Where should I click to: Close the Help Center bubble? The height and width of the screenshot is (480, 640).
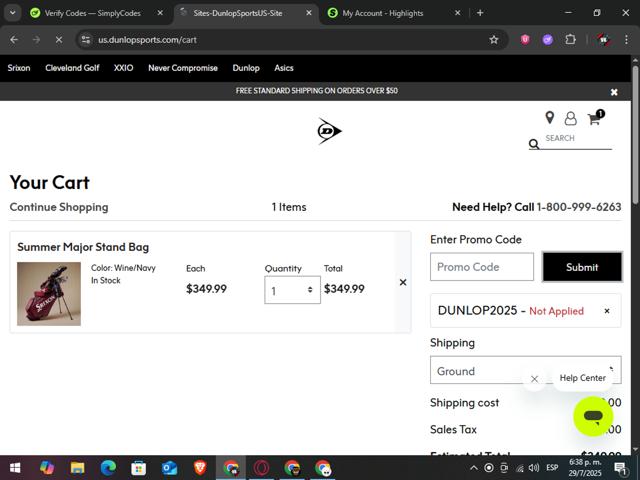pos(534,379)
